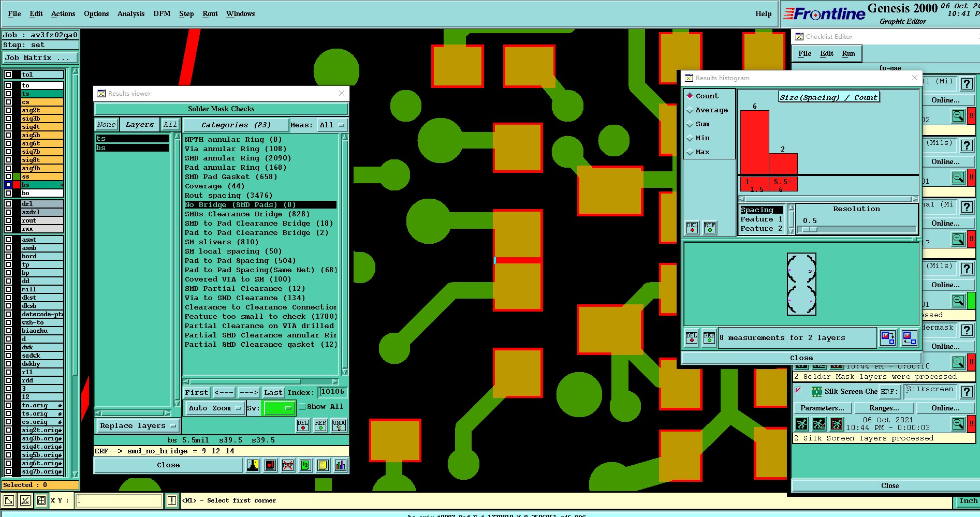Toggle the checkbox for layer 'drl' in layer list
980x517 pixels.
tap(8, 204)
